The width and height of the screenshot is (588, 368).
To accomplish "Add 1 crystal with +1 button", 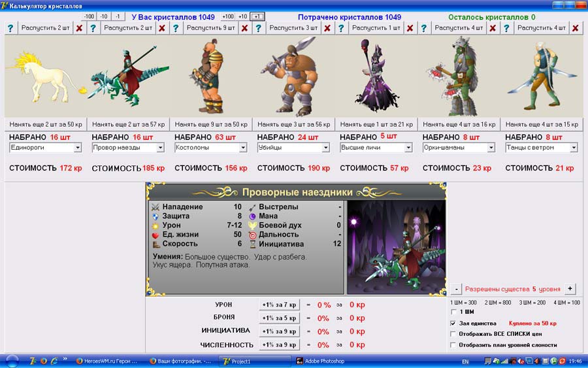I will coord(257,16).
